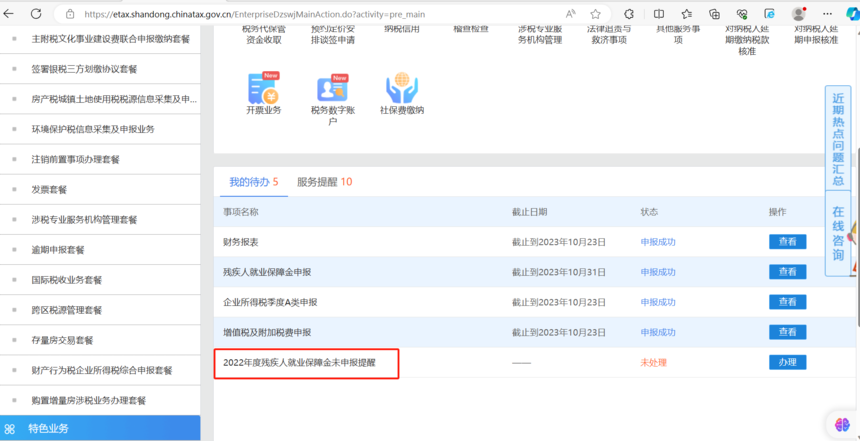
Task: Open browser settings and more menu
Action: [x=826, y=14]
